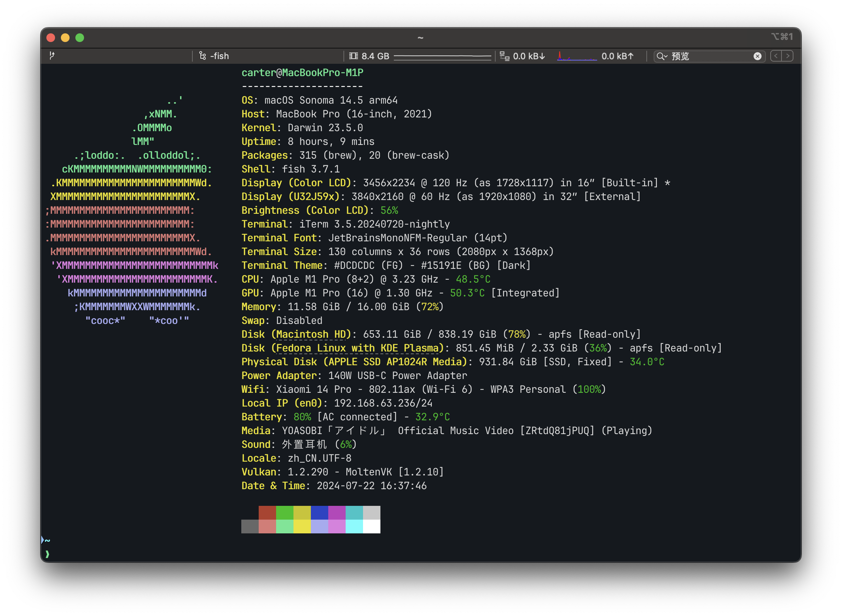Click the Media: YOASOBI playing line

(447, 432)
